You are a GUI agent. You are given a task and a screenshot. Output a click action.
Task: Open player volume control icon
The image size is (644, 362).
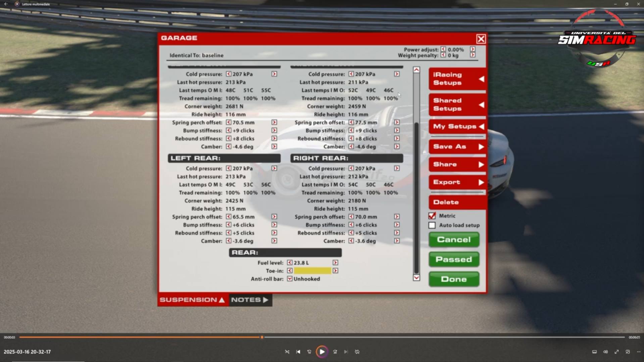click(605, 352)
